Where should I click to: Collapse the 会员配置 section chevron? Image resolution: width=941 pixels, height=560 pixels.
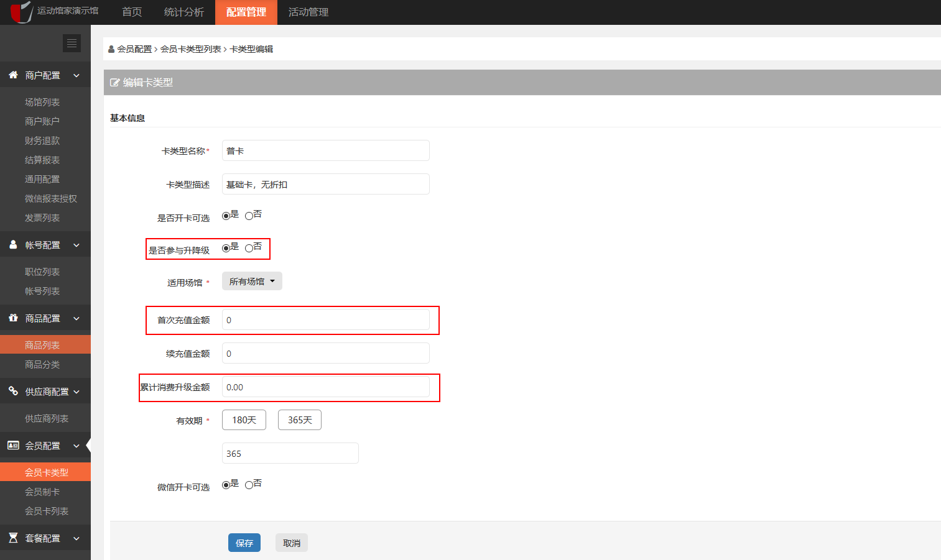point(76,446)
